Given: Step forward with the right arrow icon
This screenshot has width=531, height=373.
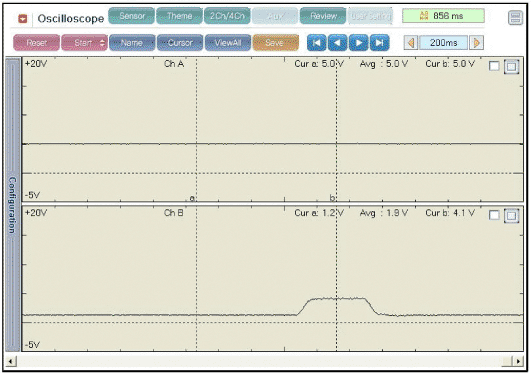Looking at the screenshot, I should coord(359,43).
